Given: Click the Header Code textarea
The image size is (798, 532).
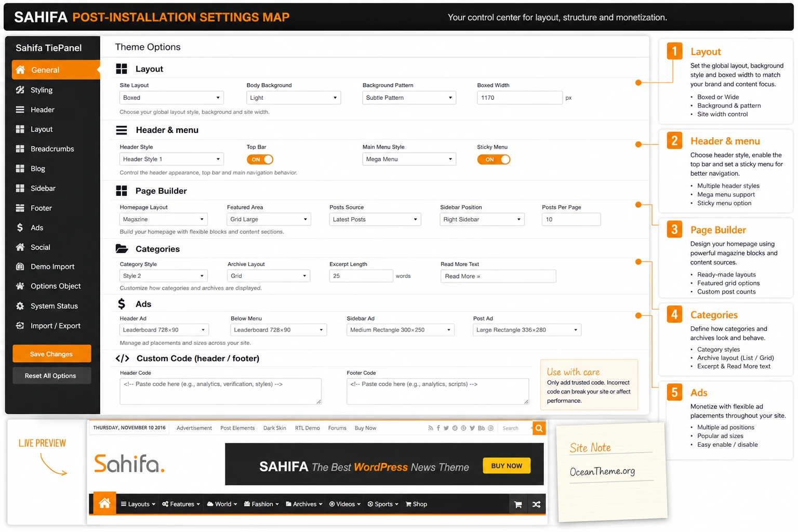Looking at the screenshot, I should pos(220,391).
